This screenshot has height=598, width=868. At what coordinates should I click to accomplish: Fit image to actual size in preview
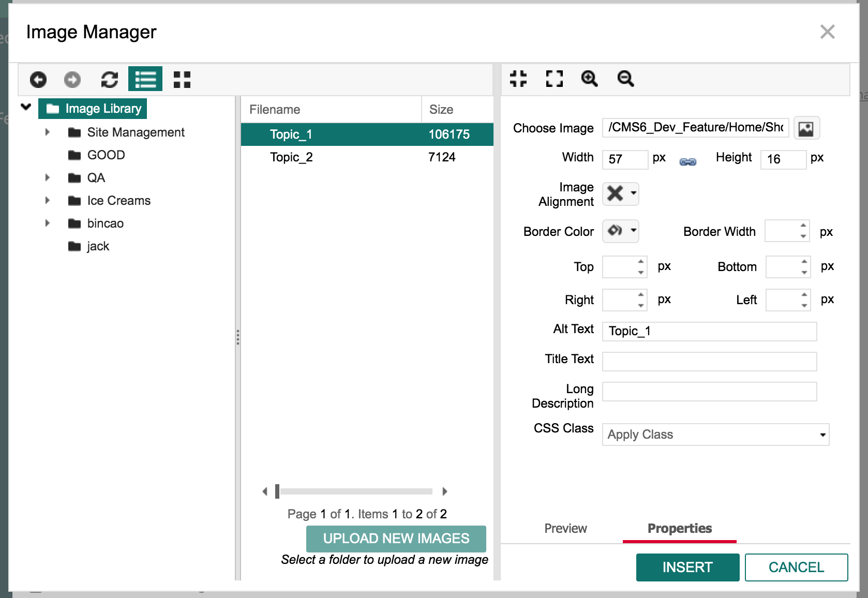pos(518,79)
